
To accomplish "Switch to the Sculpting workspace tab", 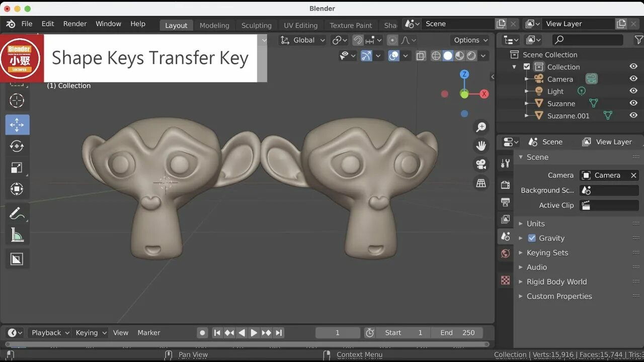I will pos(256,25).
